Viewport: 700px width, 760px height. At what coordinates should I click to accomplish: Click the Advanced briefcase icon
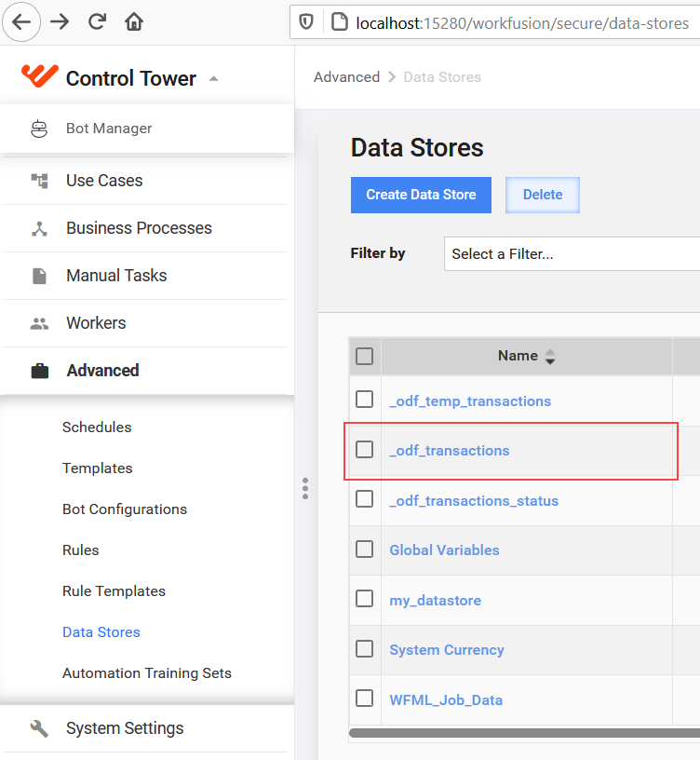coord(40,371)
